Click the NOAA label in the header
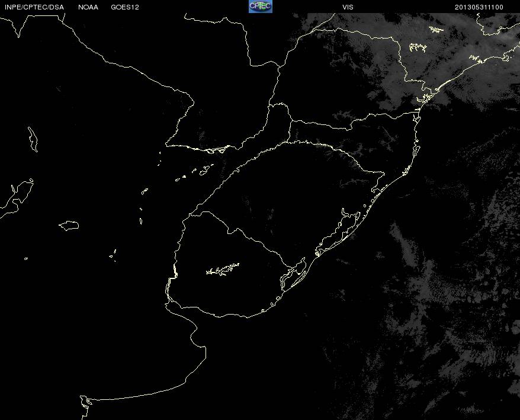520x420 pixels. (x=88, y=7)
